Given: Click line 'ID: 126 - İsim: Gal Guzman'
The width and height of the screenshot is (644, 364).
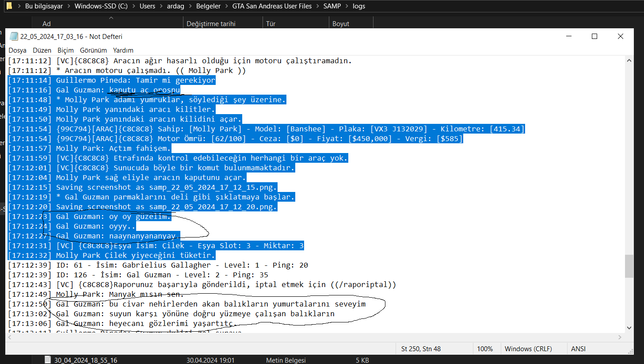Looking at the screenshot, I should [x=138, y=275].
